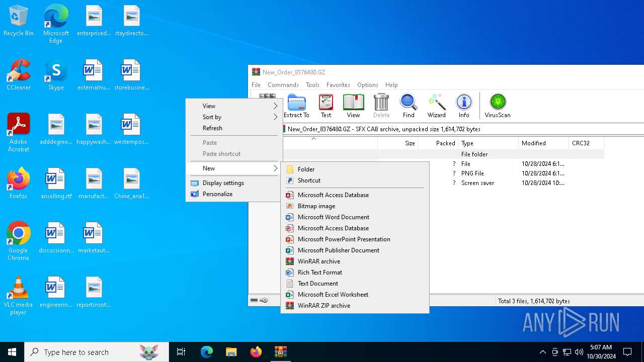Open the notification center icon
The width and height of the screenshot is (644, 362).
tap(627, 352)
